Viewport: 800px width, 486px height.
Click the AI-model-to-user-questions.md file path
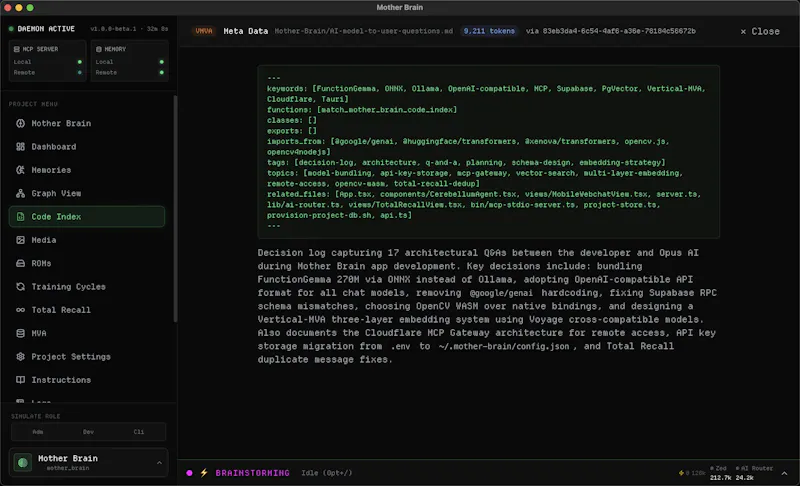[364, 31]
